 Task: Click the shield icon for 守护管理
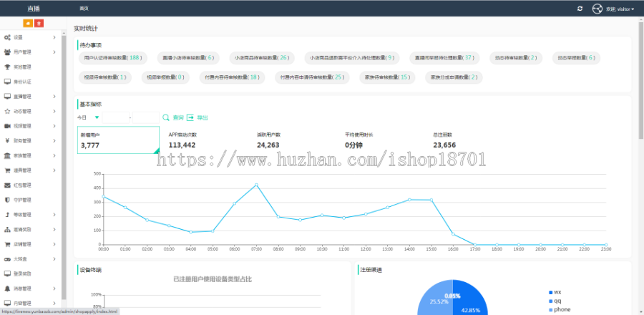(7, 200)
